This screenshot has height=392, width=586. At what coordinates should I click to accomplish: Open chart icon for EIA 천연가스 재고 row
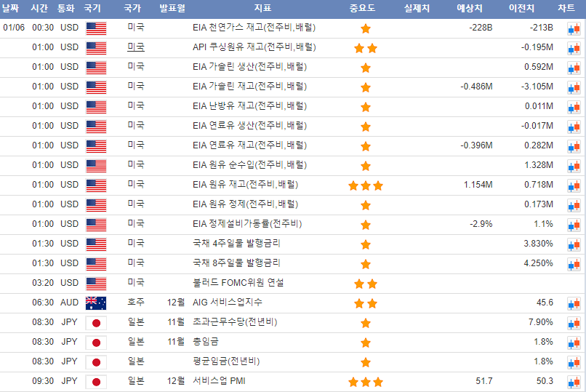573,28
